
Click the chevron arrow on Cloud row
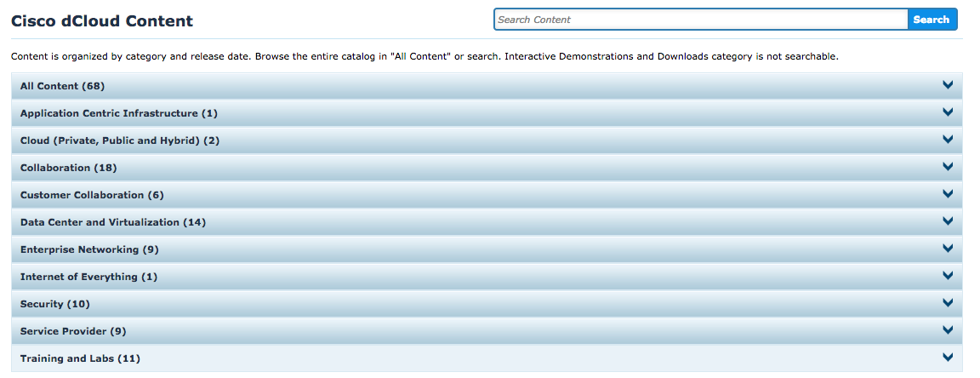tap(947, 140)
